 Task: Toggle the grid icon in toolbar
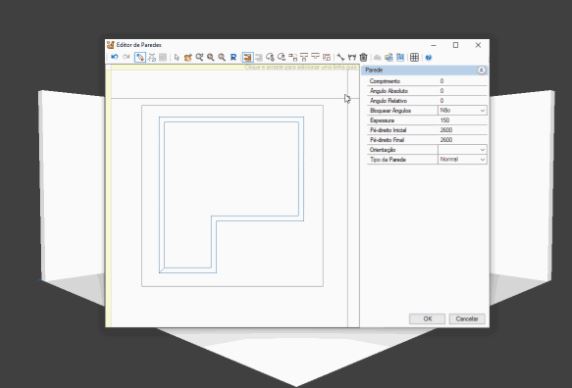(414, 57)
